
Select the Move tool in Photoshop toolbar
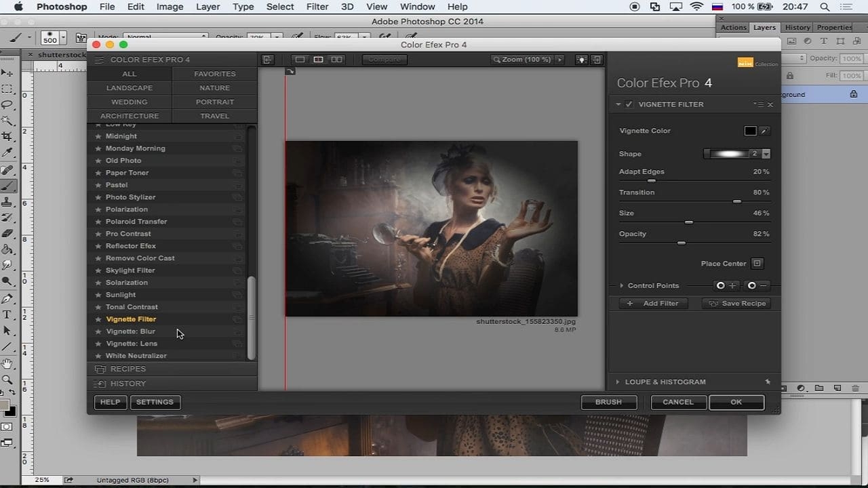7,73
